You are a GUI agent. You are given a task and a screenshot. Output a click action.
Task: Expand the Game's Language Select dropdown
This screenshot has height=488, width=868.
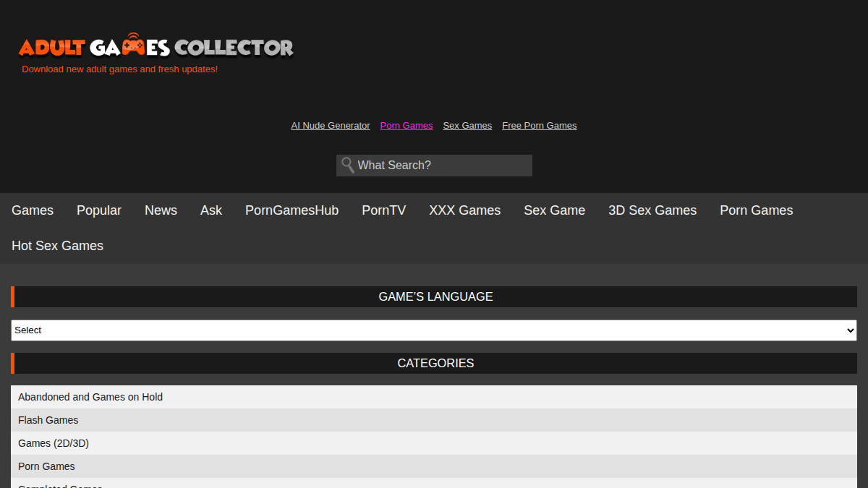[434, 330]
